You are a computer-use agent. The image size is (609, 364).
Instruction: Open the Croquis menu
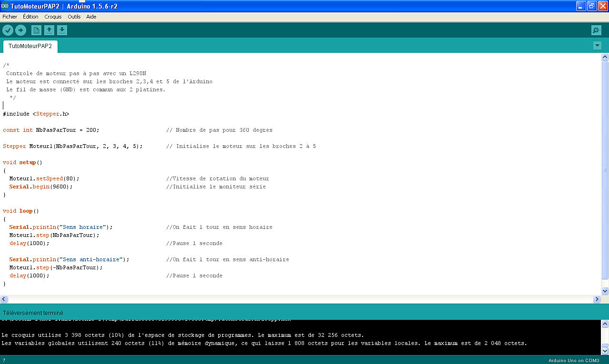[x=52, y=17]
